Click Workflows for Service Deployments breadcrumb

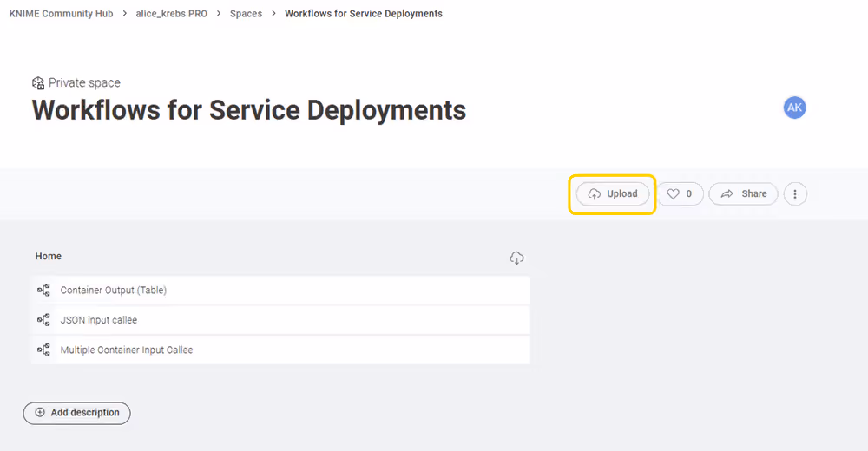(x=364, y=13)
